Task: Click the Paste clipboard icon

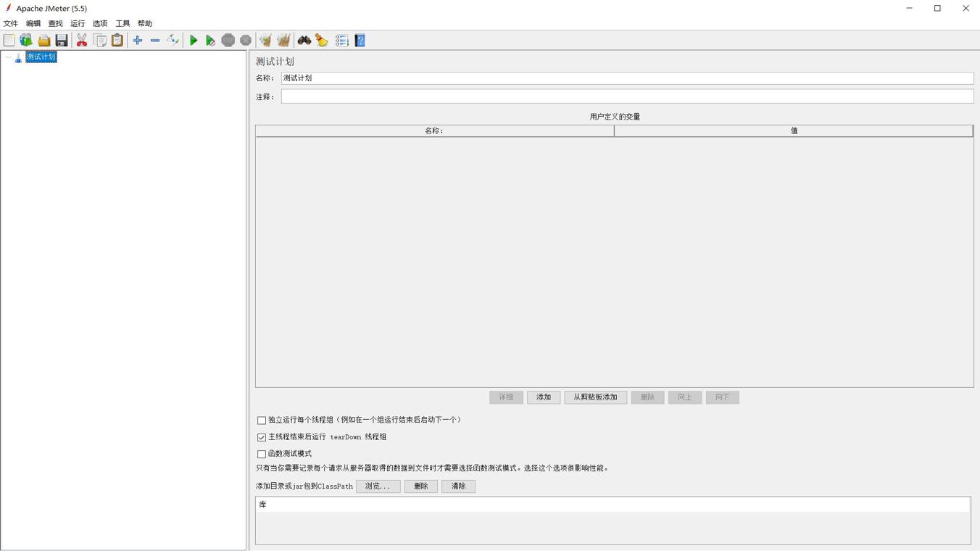Action: coord(117,41)
